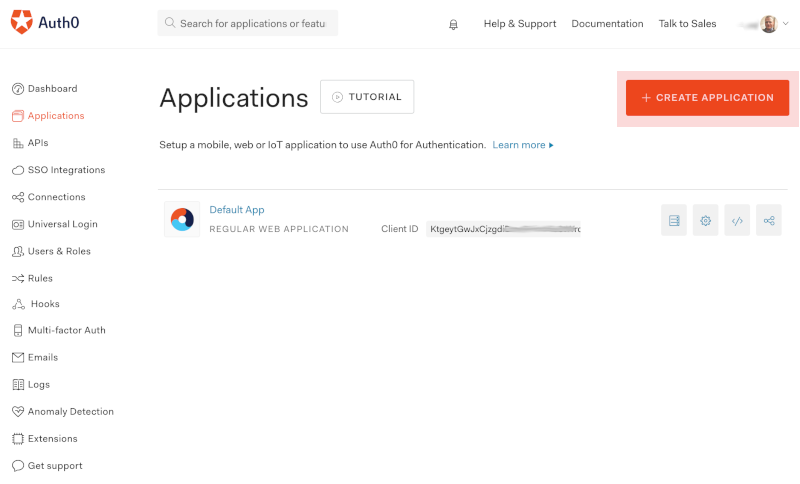
Task: Click the Rules shuffle icon
Action: click(x=18, y=278)
